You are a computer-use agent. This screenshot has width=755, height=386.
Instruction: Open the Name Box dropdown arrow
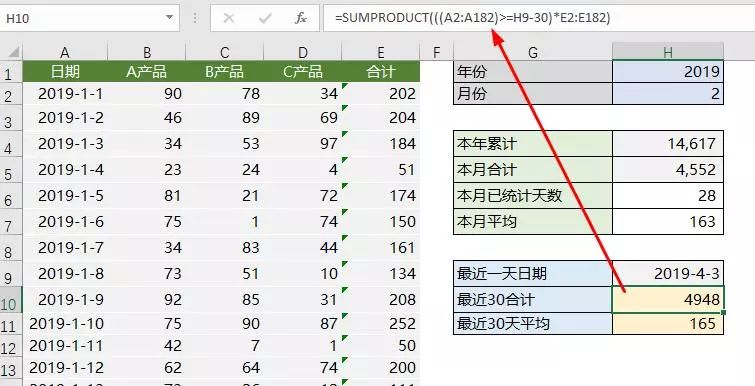[169, 18]
